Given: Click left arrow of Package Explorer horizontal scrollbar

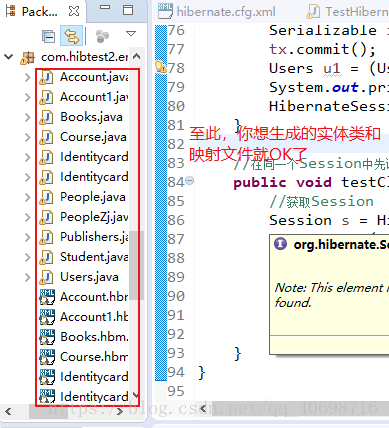Looking at the screenshot, I should (x=8, y=411).
